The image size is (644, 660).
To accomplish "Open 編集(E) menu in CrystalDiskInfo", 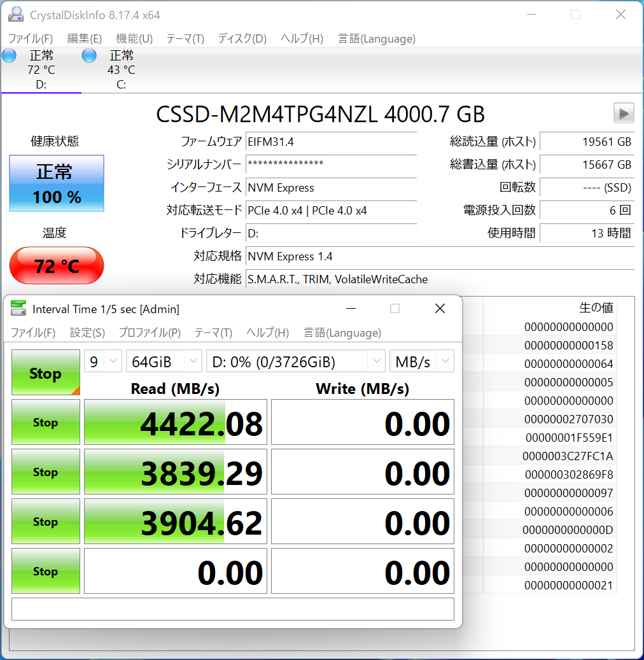I will [x=84, y=39].
